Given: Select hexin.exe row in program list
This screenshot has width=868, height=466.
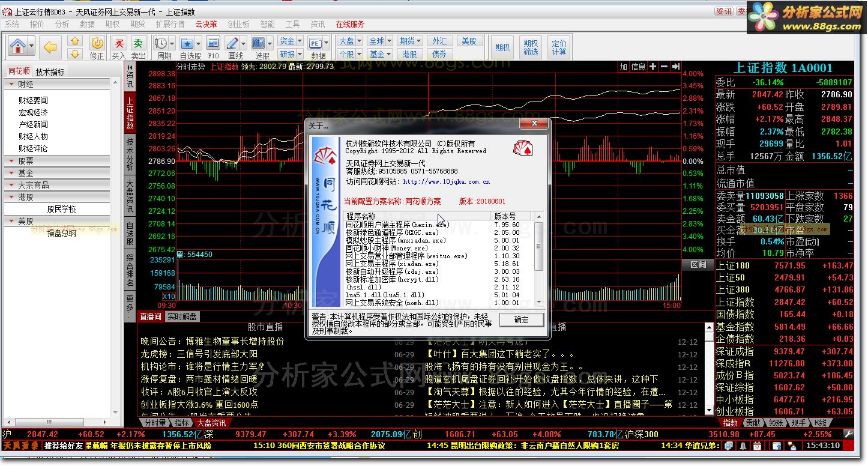Looking at the screenshot, I should (x=438, y=225).
